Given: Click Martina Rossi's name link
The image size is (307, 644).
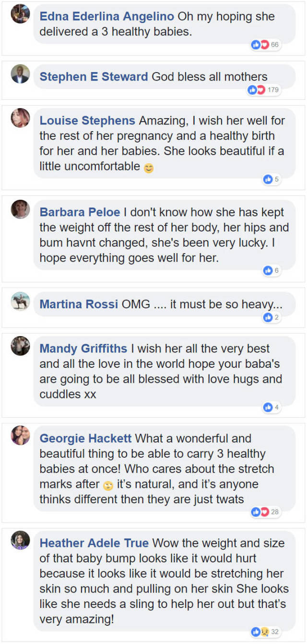Looking at the screenshot, I should click(79, 304).
